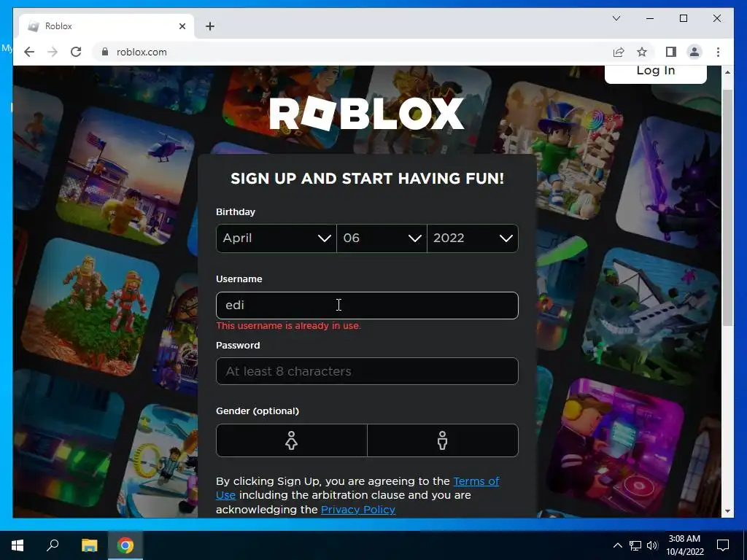Select the male gender icon
Image resolution: width=747 pixels, height=560 pixels.
point(443,440)
